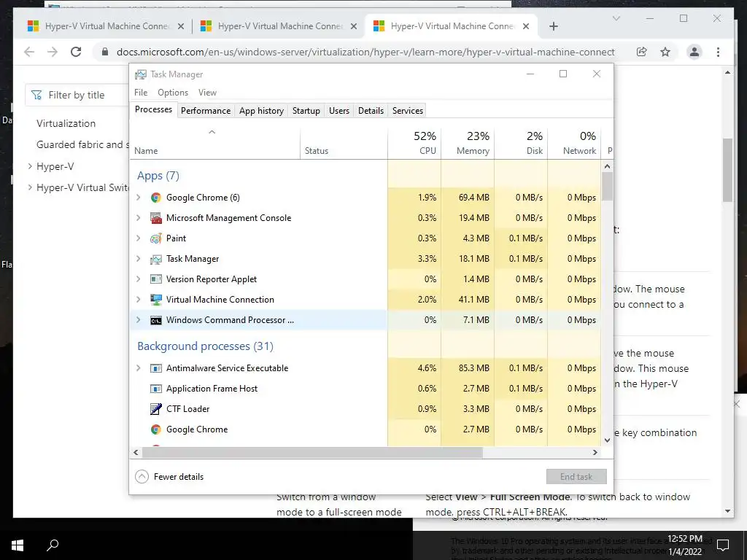Image resolution: width=747 pixels, height=560 pixels.
Task: Click the CTF Loader icon
Action: pyautogui.click(x=156, y=409)
